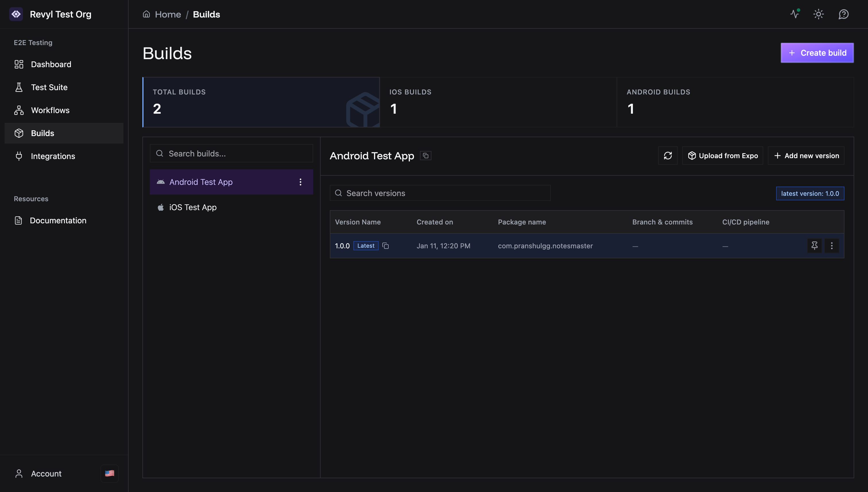Open the kebab menu on version 1.0.0 row
This screenshot has height=492, width=868.
pyautogui.click(x=832, y=246)
